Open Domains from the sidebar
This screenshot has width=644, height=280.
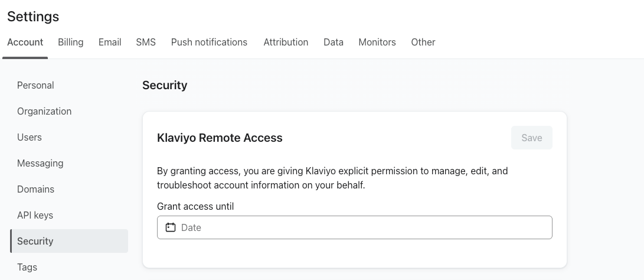tap(35, 190)
